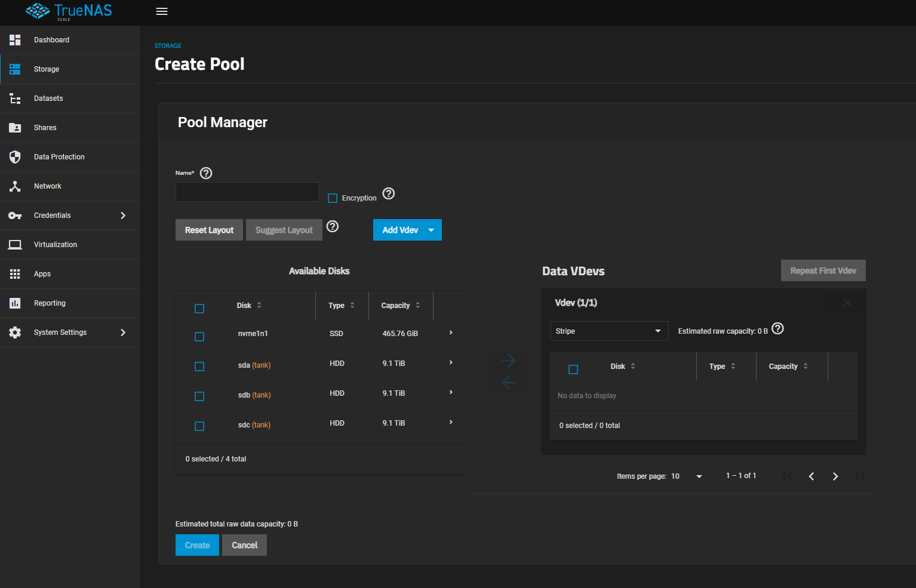
Task: Click the Credentials key icon
Action: click(x=15, y=216)
